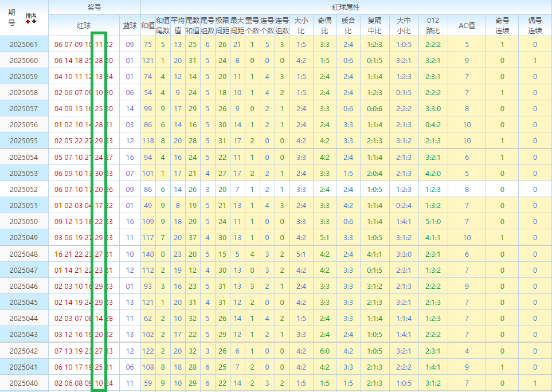Screen dimensions: 552x392
Task: Open period 2025050 row
Action: tap(24, 221)
